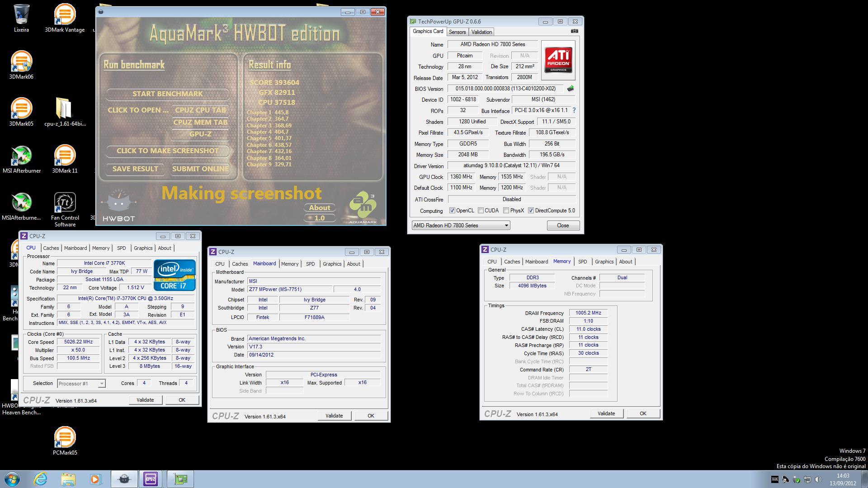Open the 3DMark 11 desktop shortcut
The height and width of the screenshot is (488, 868).
[65, 159]
